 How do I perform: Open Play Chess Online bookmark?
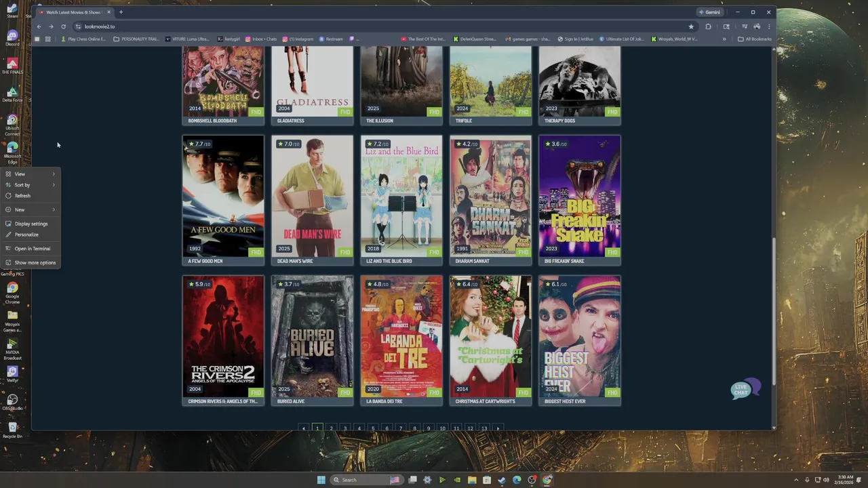coord(83,39)
